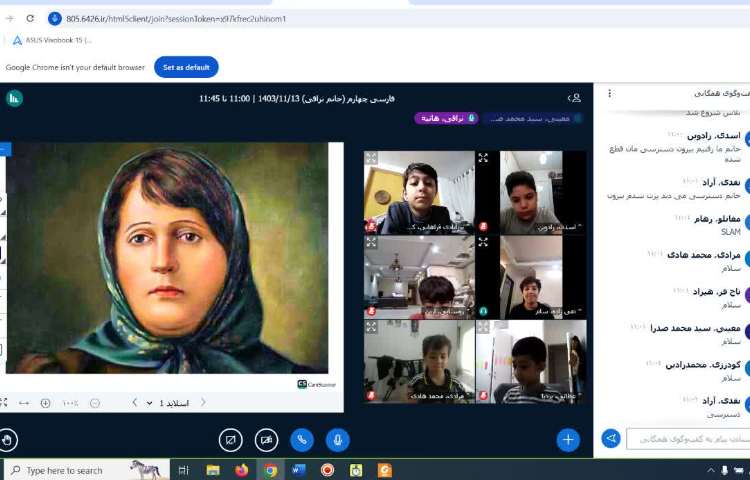The image size is (750, 480).
Task: Select the portrait slide image
Action: point(167,258)
